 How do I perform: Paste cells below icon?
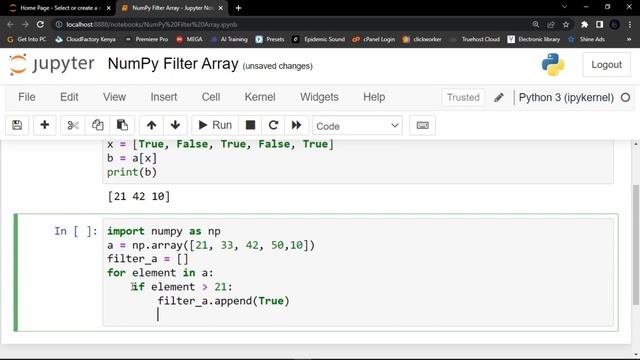tap(122, 125)
